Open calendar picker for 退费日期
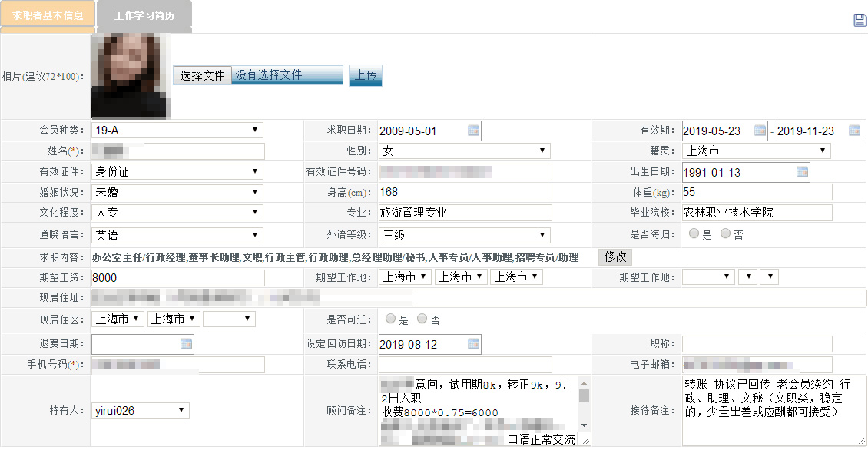Image resolution: width=868 pixels, height=450 pixels. pos(187,344)
